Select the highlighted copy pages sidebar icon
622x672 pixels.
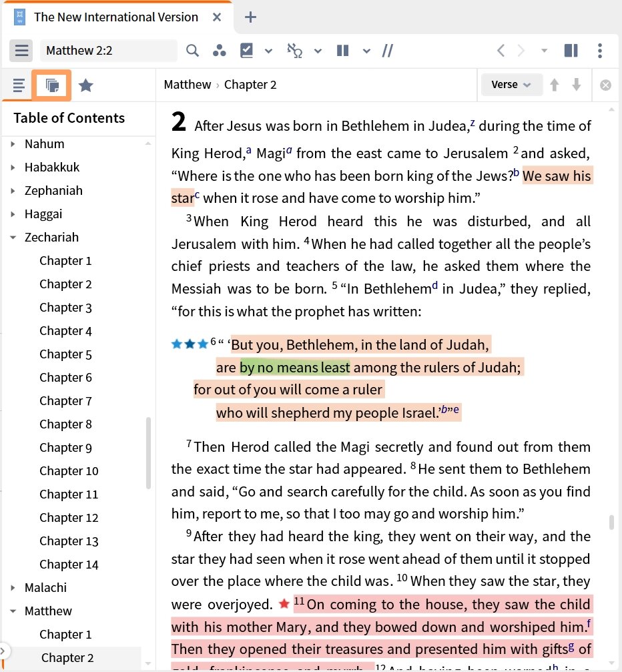tap(51, 85)
